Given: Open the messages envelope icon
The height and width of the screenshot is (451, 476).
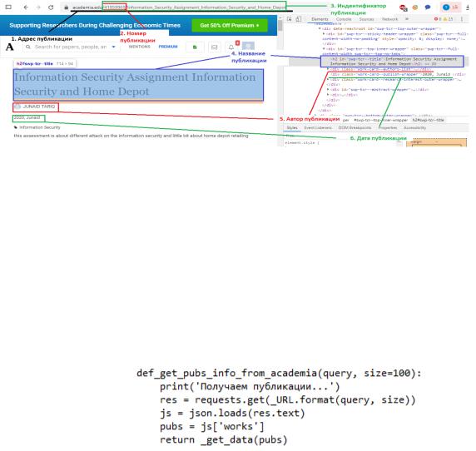Looking at the screenshot, I should coord(215,47).
